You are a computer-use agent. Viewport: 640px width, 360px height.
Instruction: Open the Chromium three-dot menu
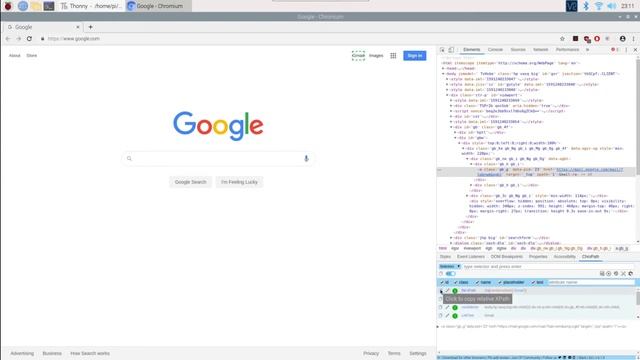[633, 38]
